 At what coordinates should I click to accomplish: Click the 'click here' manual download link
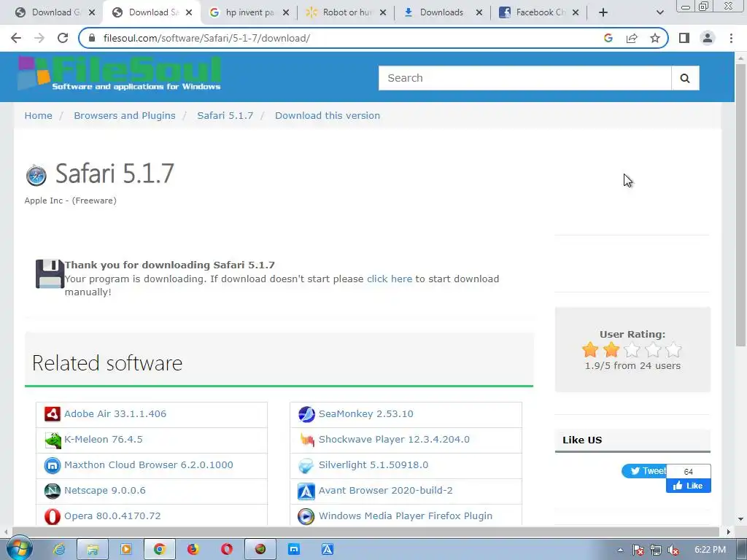tap(390, 279)
